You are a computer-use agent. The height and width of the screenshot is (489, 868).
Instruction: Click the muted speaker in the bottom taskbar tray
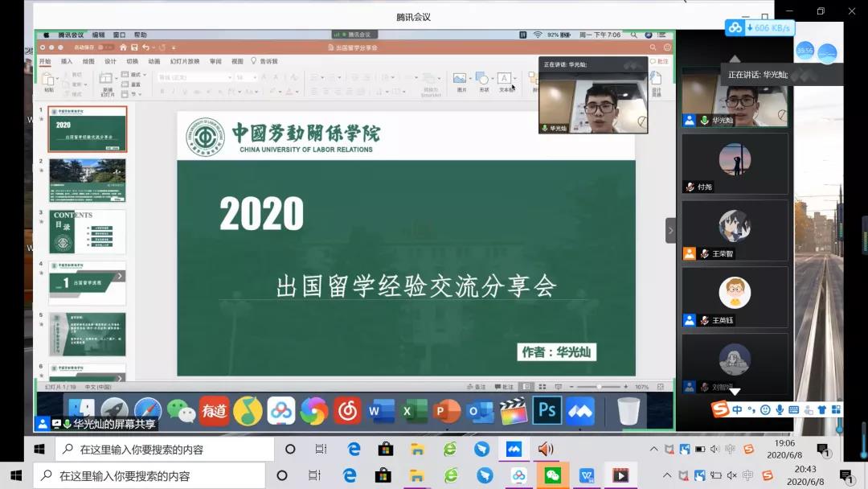[x=732, y=475]
